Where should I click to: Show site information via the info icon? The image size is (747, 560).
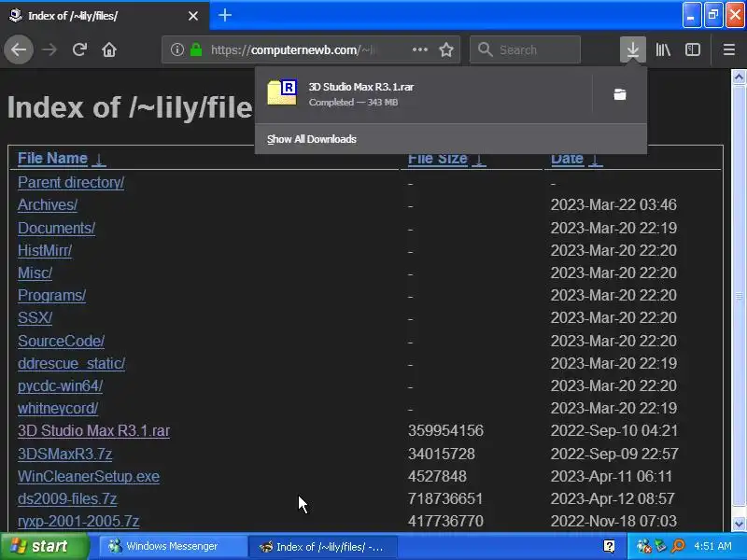[x=177, y=49]
